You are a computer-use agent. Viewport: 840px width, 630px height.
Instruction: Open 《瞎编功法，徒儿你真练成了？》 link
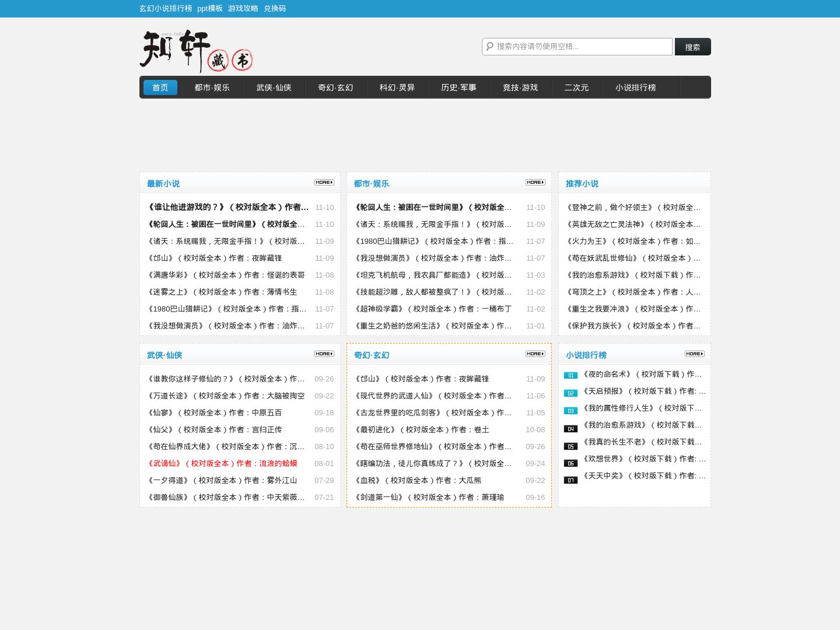tap(433, 463)
